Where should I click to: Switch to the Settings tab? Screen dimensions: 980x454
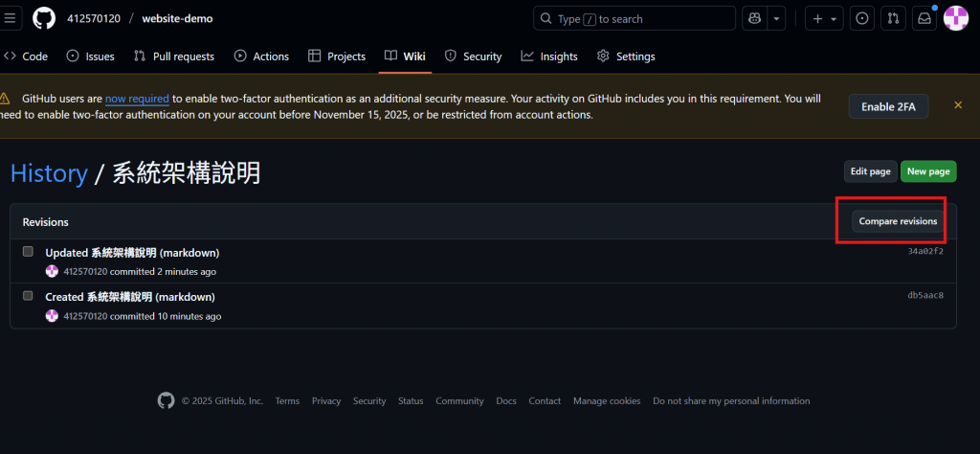pyautogui.click(x=626, y=57)
